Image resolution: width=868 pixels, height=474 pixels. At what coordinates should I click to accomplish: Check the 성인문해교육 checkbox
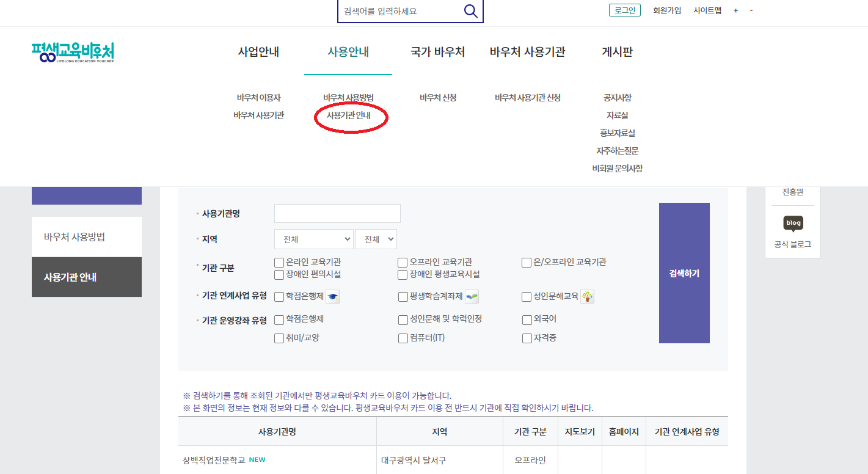coord(527,297)
